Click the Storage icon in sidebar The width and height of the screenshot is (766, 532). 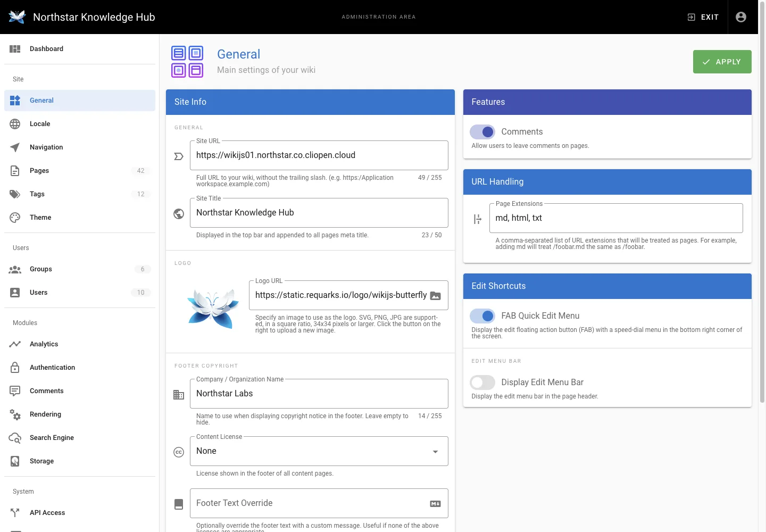pyautogui.click(x=15, y=461)
